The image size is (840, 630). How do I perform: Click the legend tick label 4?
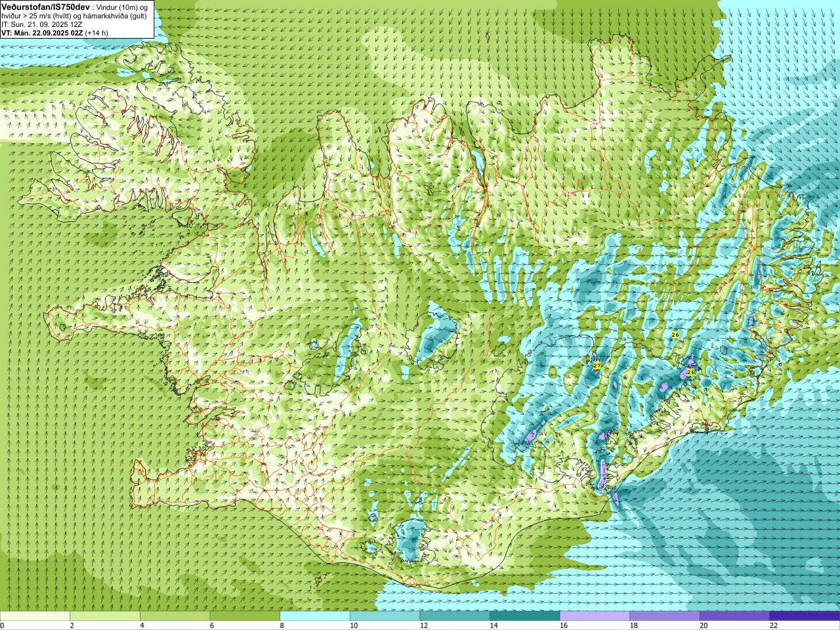point(142,625)
